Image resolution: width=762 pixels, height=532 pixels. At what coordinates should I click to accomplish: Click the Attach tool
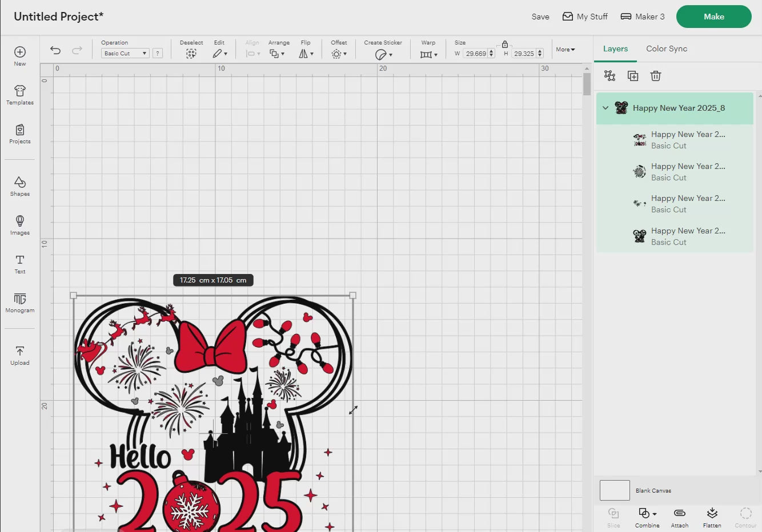[x=680, y=517]
